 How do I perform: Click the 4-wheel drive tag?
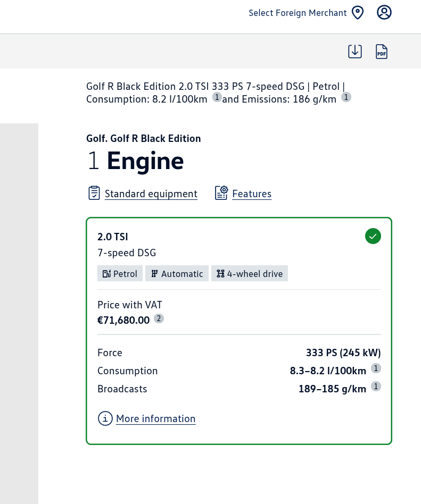[250, 274]
